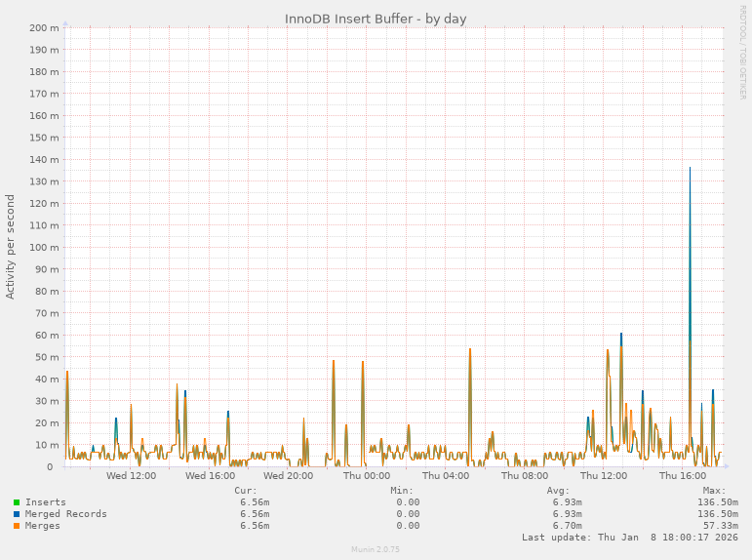
Task: Click the chart title 'InnoDB Insert Buffer - by day'
Action: click(376, 20)
